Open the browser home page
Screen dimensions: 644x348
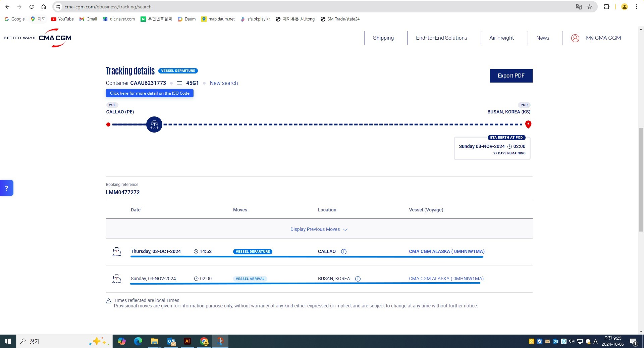44,7
